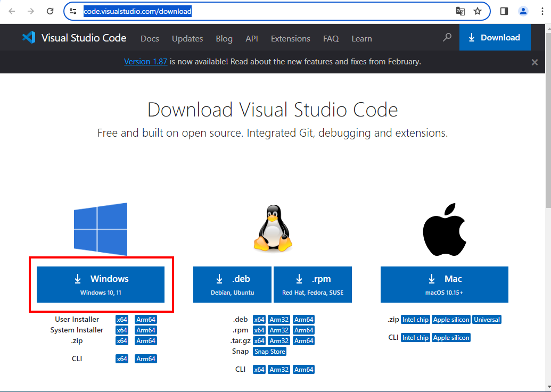
Task: Click the Snap Store link
Action: (x=269, y=352)
